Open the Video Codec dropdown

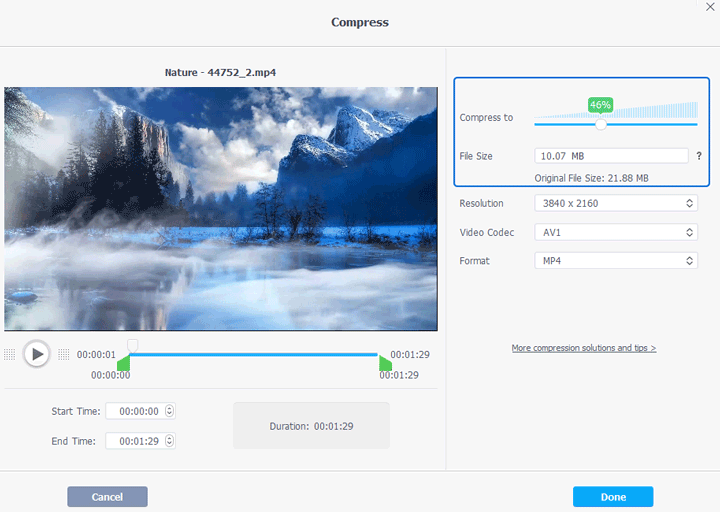616,232
